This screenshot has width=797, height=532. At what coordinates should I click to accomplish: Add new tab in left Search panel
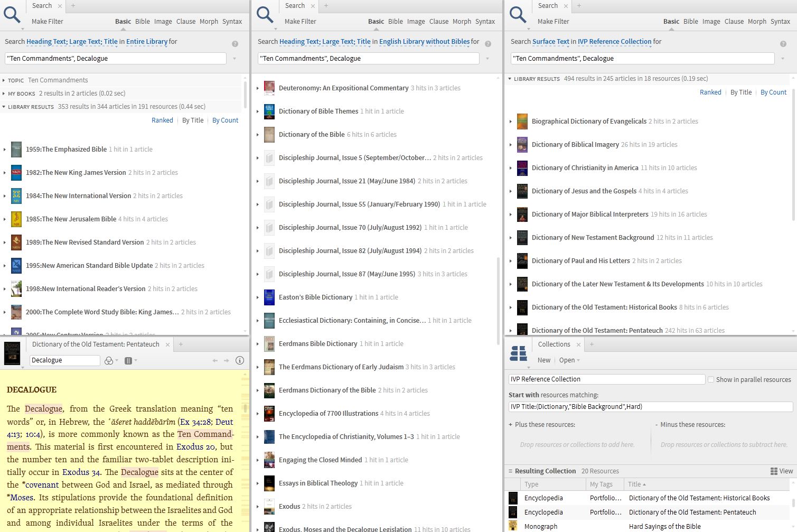pos(73,6)
